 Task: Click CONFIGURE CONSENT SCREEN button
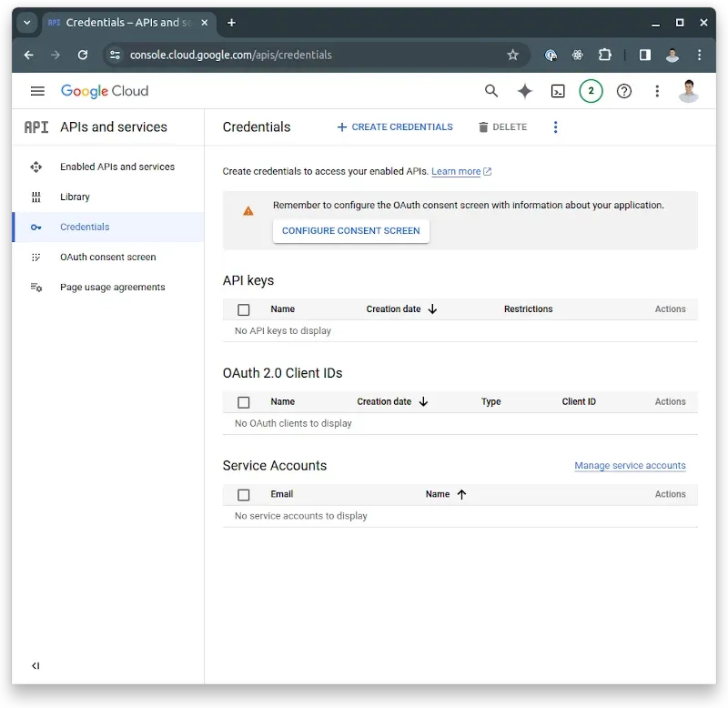pos(351,231)
